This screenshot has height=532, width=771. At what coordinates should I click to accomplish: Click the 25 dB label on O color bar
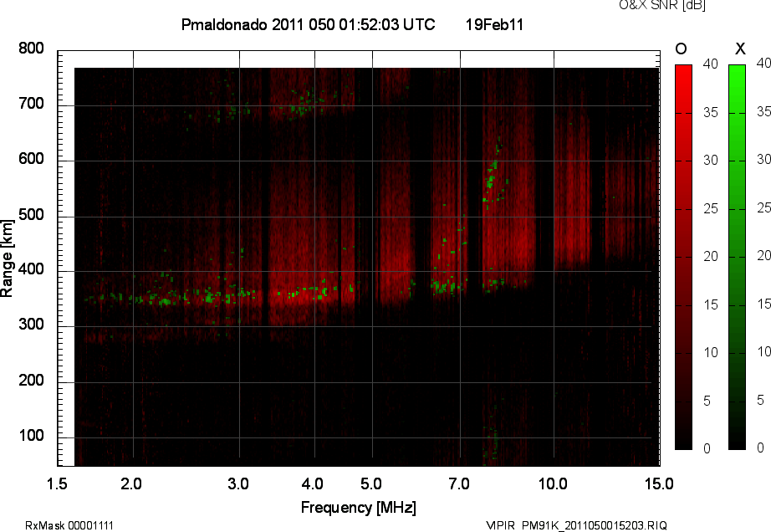(711, 209)
